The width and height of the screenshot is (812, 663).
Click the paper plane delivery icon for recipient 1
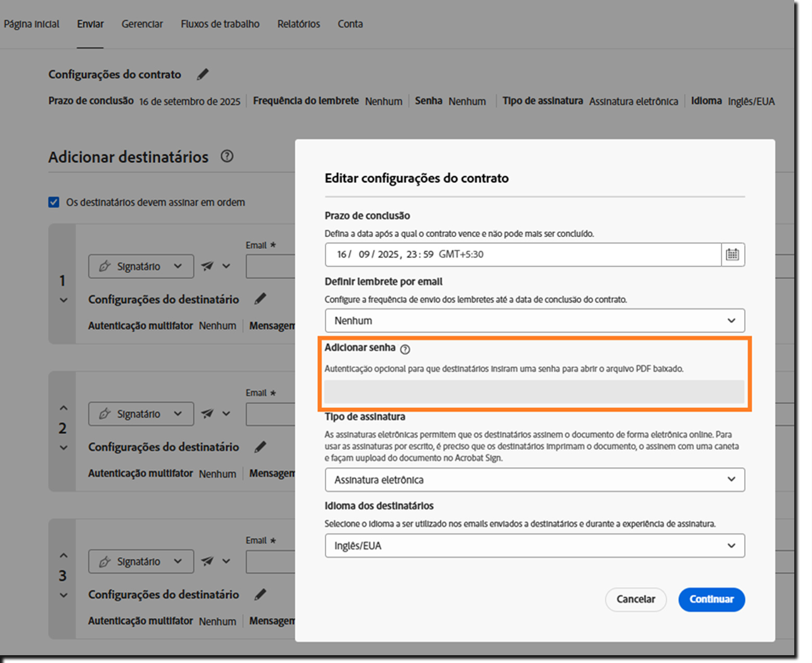point(207,266)
